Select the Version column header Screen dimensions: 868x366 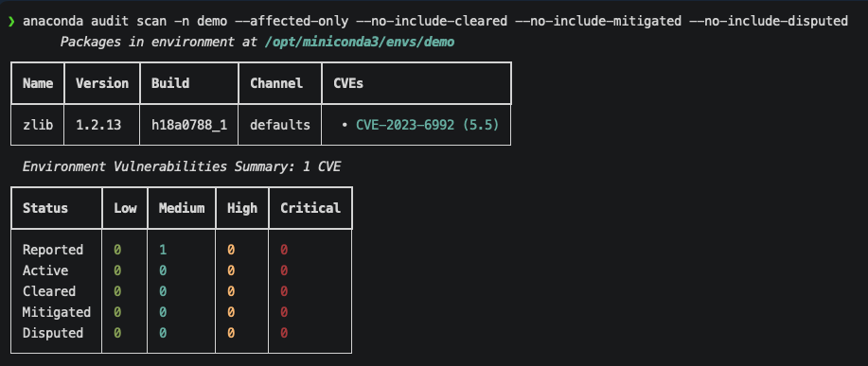102,83
